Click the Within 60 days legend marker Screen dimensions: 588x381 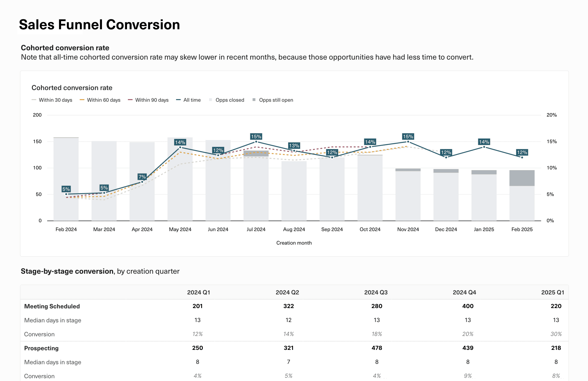82,100
